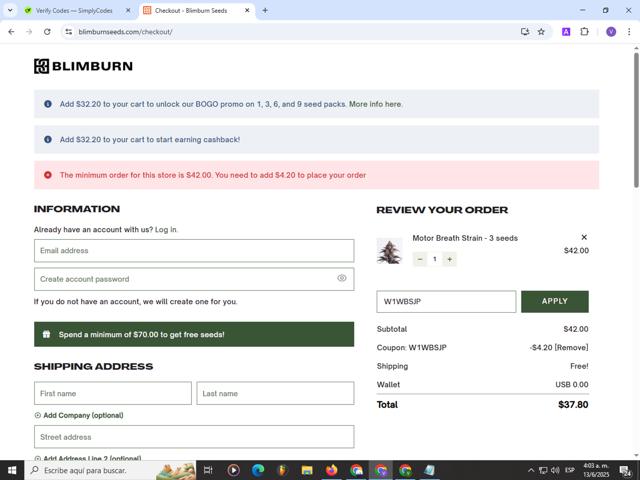The image size is (640, 480).
Task: Open the Windows Start menu
Action: 12,470
